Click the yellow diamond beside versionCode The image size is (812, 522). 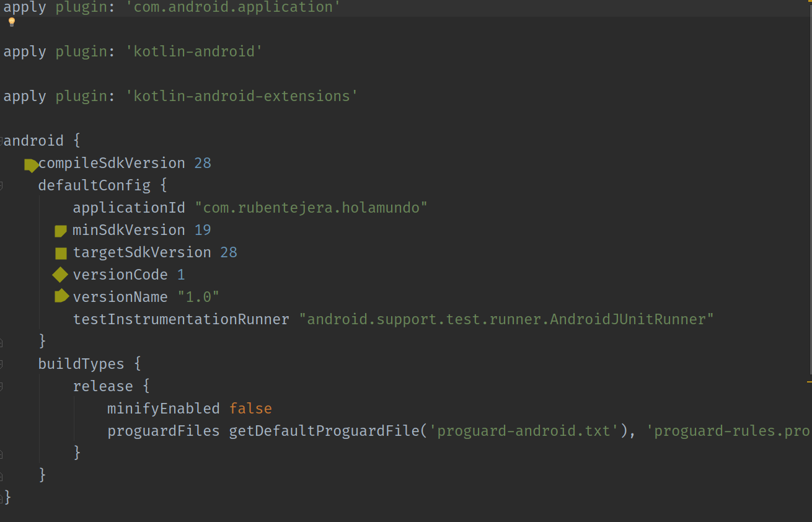pos(60,275)
